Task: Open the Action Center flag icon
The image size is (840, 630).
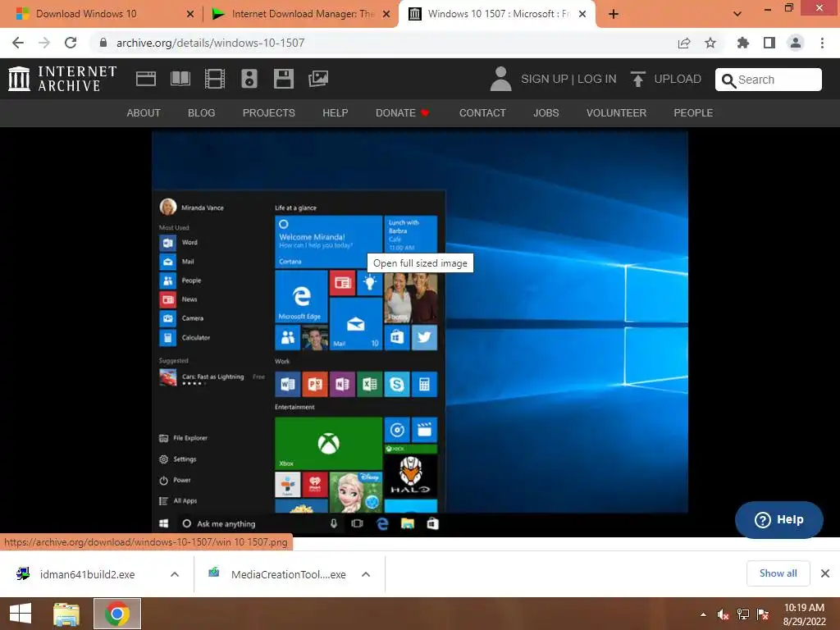Action: (763, 614)
